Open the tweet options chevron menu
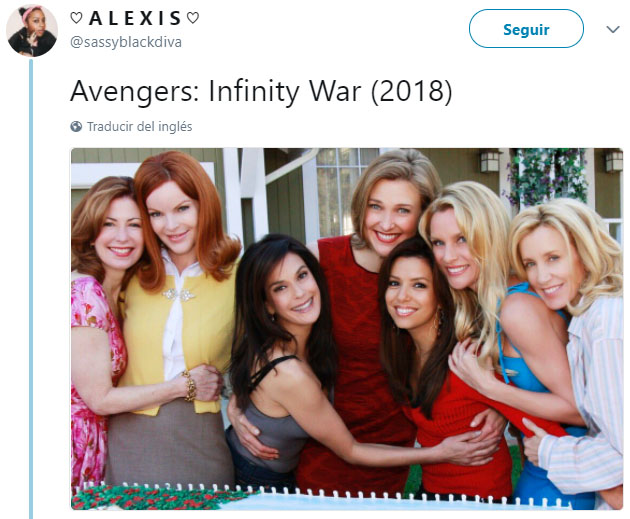Screen dimensions: 630x519 click(613, 29)
